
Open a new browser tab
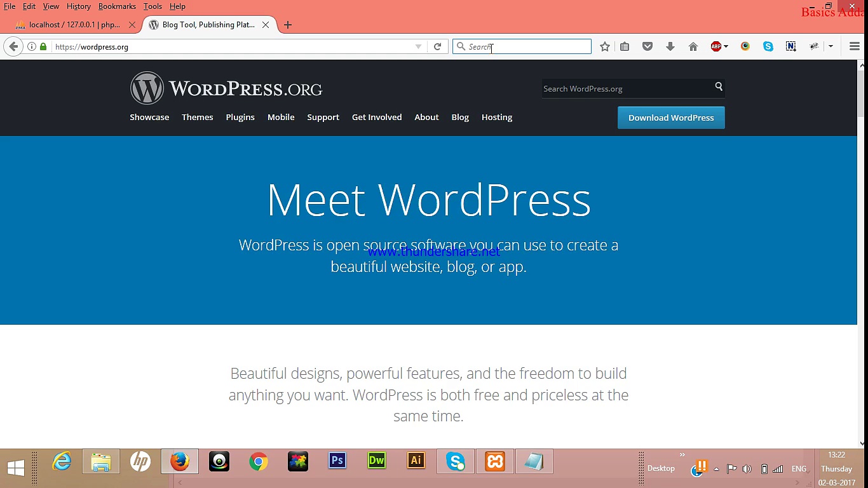point(288,25)
